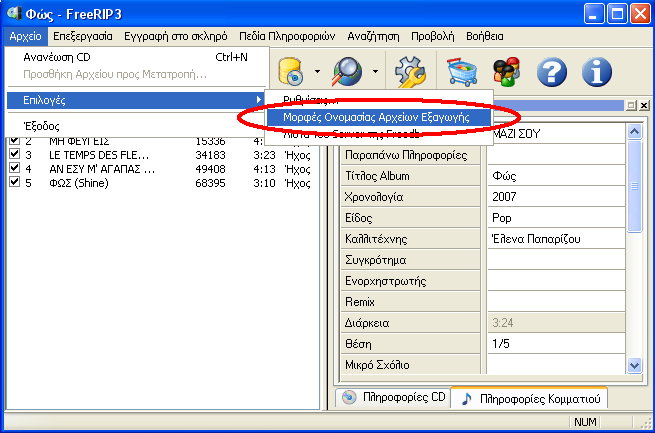
Task: Uncheck track 4 ΑΝ ΕΣΥ Μ' ΑΓΑΠΑΣ checkbox
Action: 15,168
